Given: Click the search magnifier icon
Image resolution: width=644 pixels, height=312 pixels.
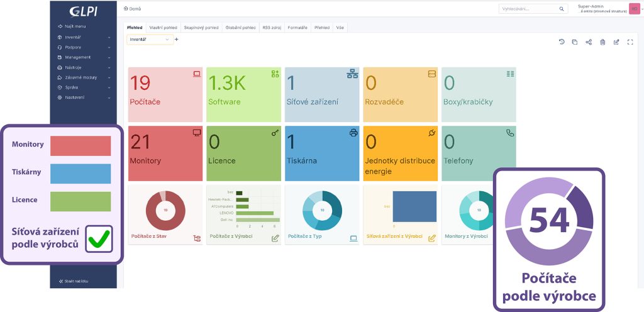Looking at the screenshot, I should pyautogui.click(x=562, y=9).
